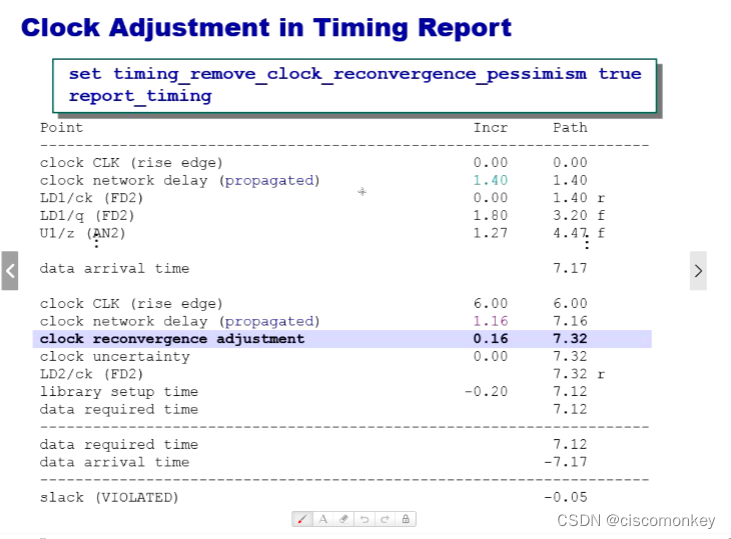The height and width of the screenshot is (539, 731).
Task: Click the 4.47 f Path value
Action: (579, 233)
